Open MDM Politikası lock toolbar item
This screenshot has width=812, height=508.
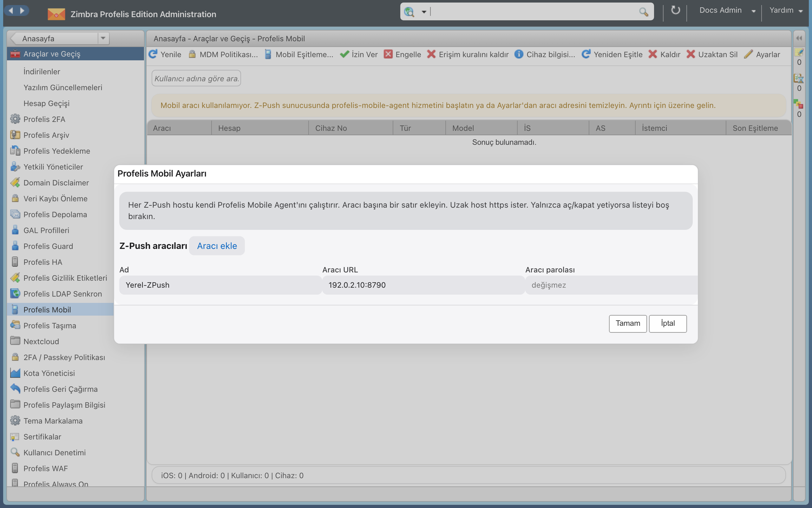tap(223, 54)
